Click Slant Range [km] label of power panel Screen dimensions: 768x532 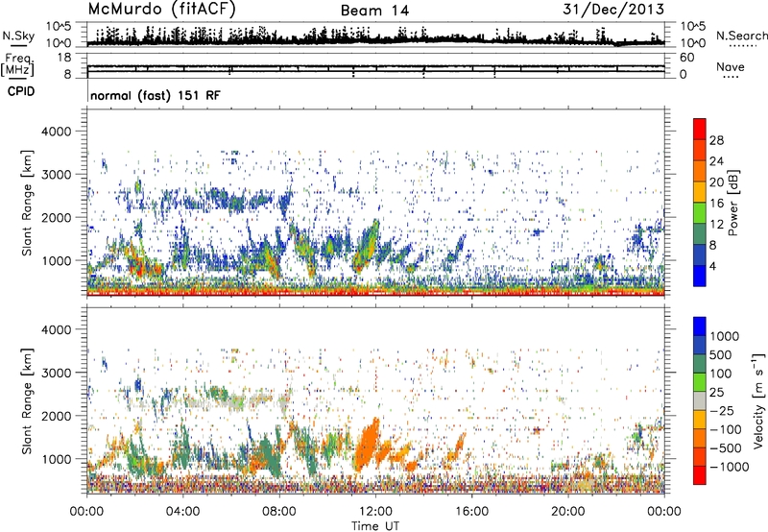(27, 203)
